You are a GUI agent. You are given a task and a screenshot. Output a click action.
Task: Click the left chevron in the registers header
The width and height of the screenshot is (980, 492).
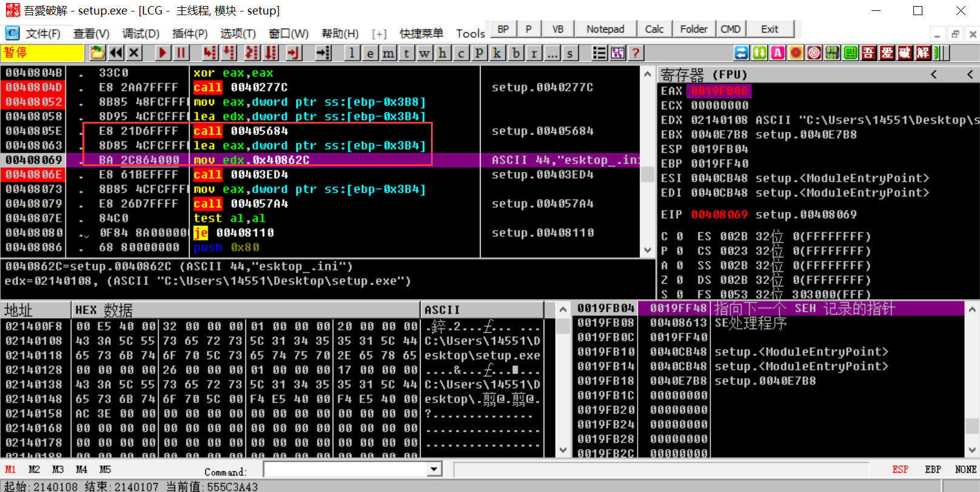(x=934, y=75)
